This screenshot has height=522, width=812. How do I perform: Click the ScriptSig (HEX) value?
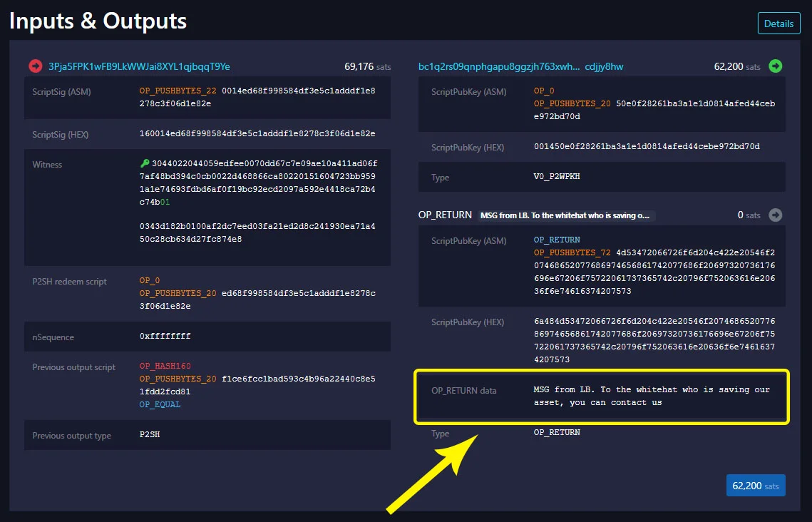tap(257, 133)
